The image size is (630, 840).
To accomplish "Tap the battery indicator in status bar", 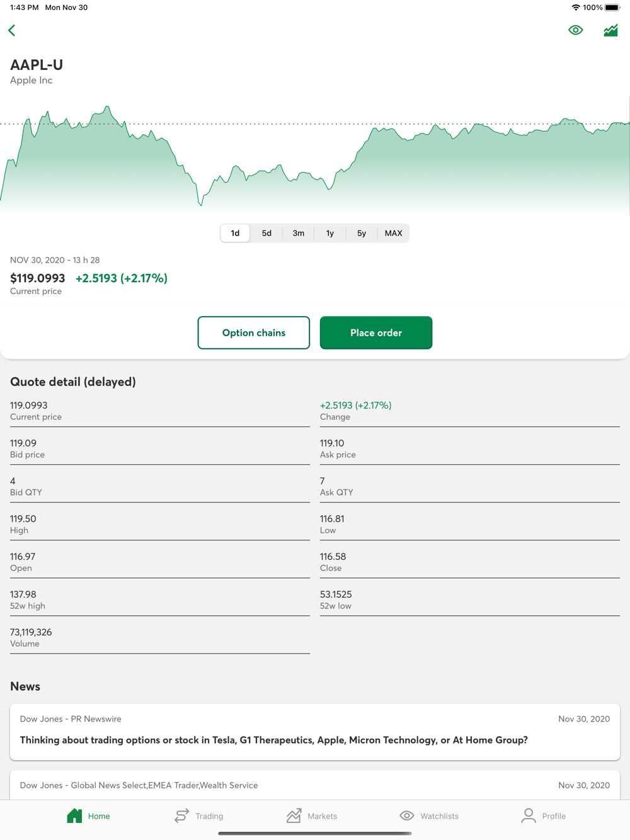I will coord(612,8).
